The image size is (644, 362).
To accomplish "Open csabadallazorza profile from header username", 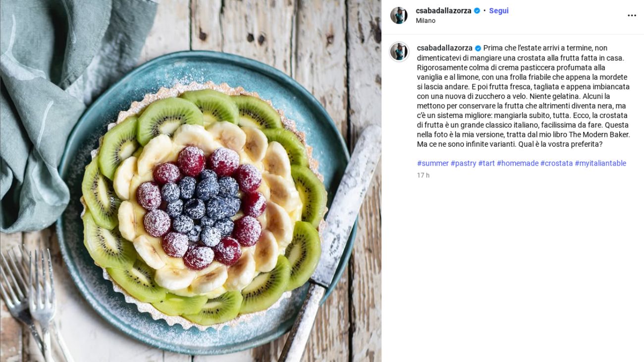I will click(x=444, y=10).
